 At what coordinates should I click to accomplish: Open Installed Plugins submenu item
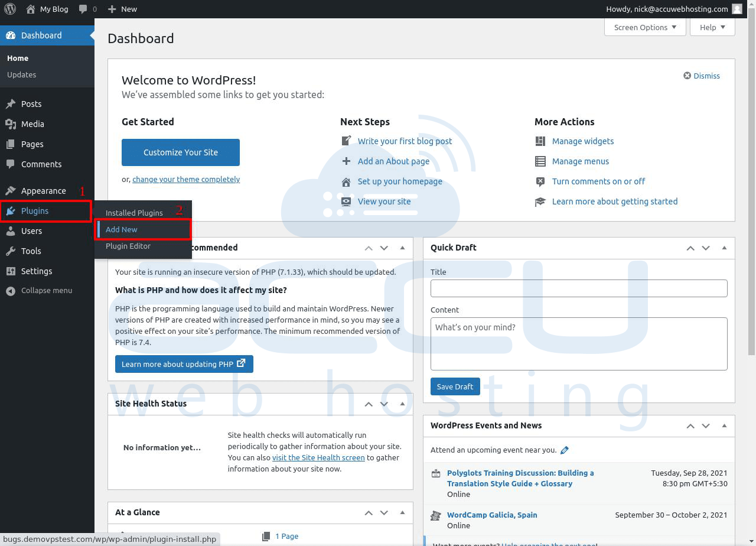[134, 213]
